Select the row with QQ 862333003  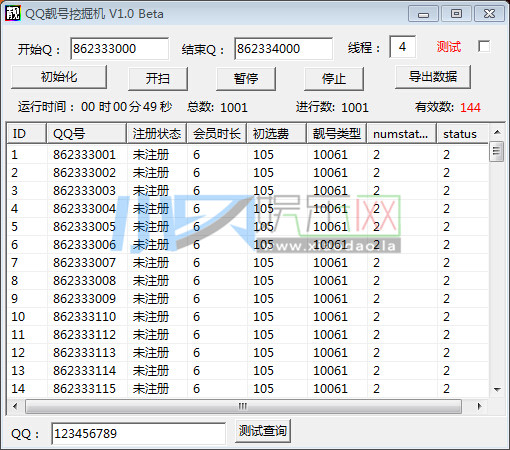[248, 191]
